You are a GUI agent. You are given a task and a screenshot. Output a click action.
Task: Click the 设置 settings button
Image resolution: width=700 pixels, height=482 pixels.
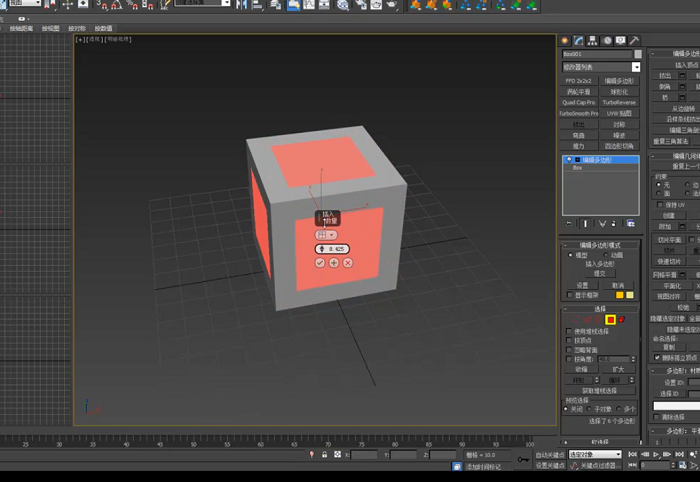(x=582, y=285)
